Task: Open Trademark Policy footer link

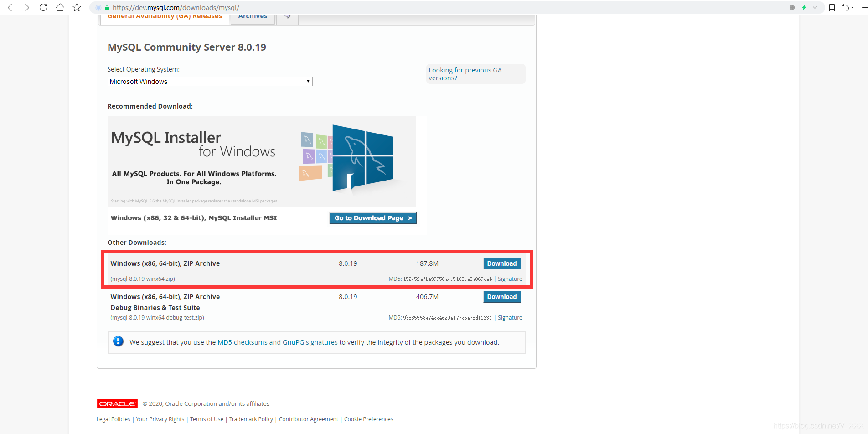Action: [x=251, y=419]
